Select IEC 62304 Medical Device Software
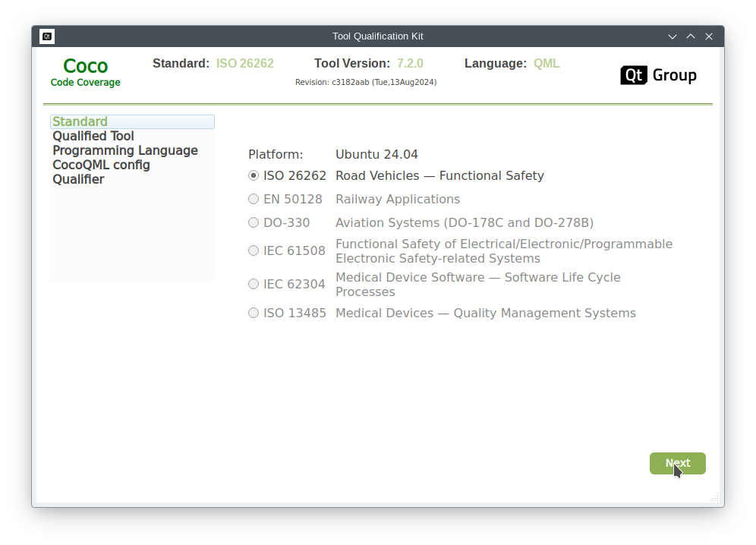Image resolution: width=756 pixels, height=545 pixels. [254, 284]
